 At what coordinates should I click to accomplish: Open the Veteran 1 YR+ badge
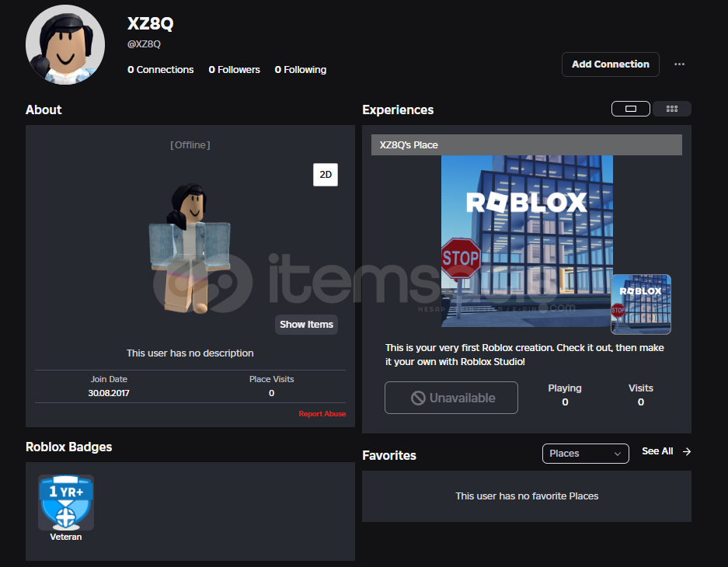(x=66, y=503)
